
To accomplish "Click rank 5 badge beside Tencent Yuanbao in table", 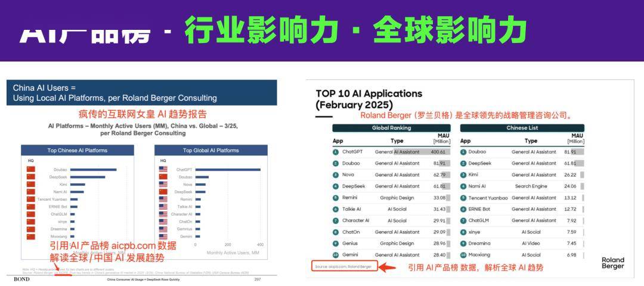I will click(x=463, y=198).
